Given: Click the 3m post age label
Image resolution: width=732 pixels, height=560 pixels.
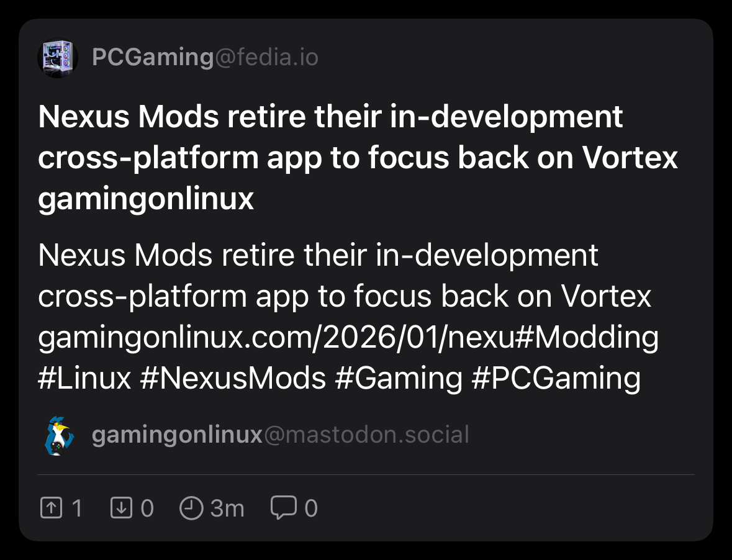Looking at the screenshot, I should click(x=227, y=509).
